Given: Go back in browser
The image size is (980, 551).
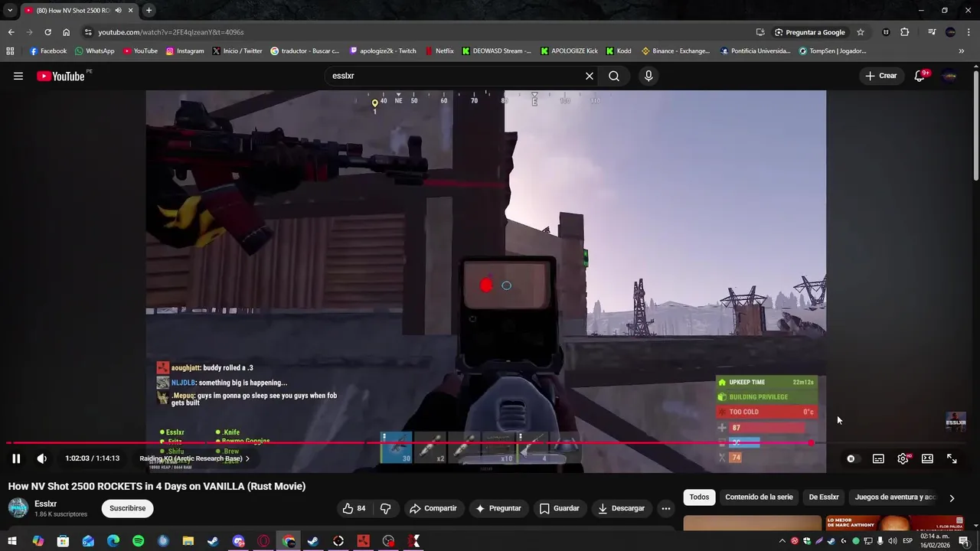Looking at the screenshot, I should 11,32.
